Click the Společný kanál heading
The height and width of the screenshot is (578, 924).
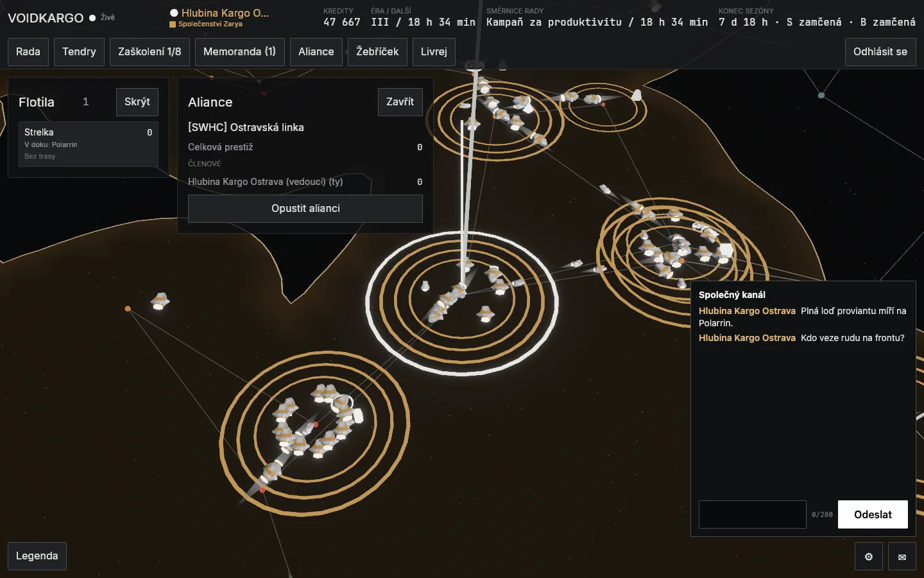732,295
